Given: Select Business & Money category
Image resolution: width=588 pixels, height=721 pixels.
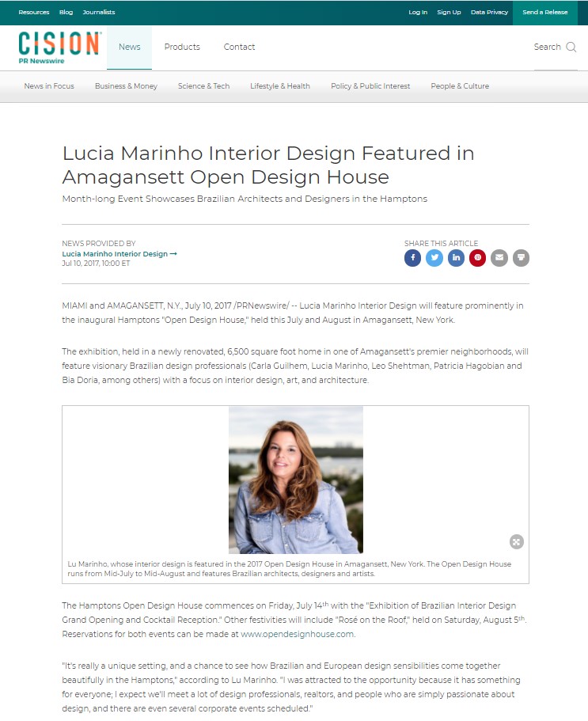Looking at the screenshot, I should point(126,86).
